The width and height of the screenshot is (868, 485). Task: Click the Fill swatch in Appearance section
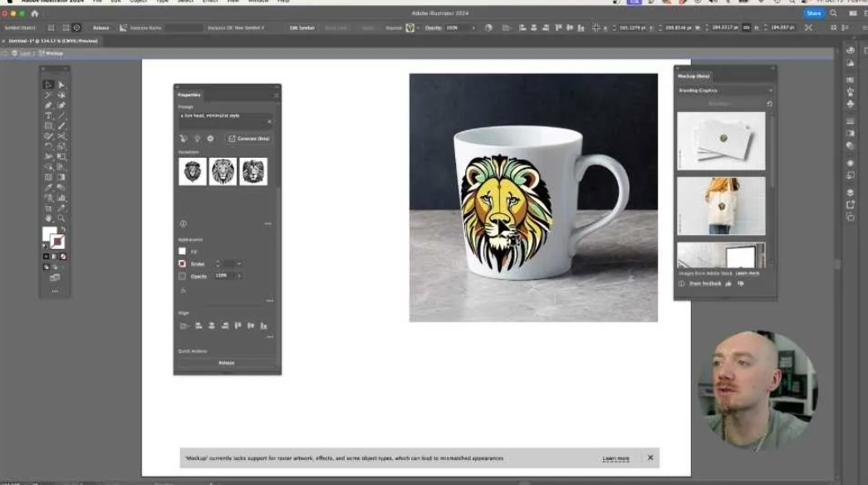(x=183, y=251)
